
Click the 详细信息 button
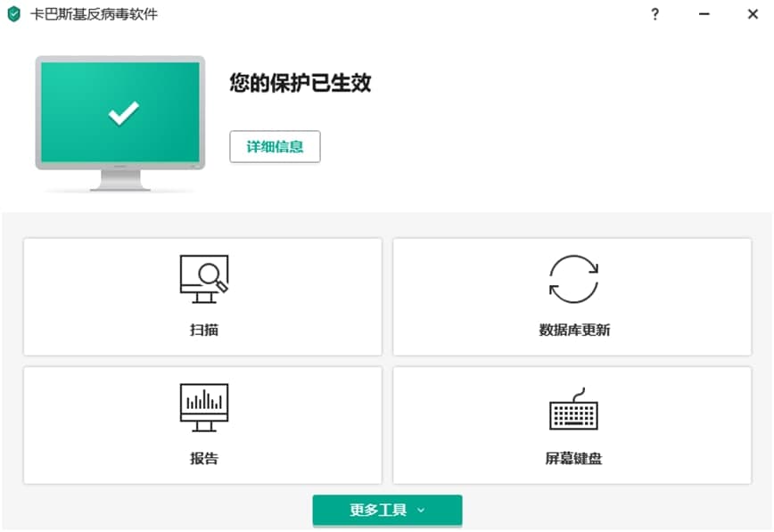275,146
